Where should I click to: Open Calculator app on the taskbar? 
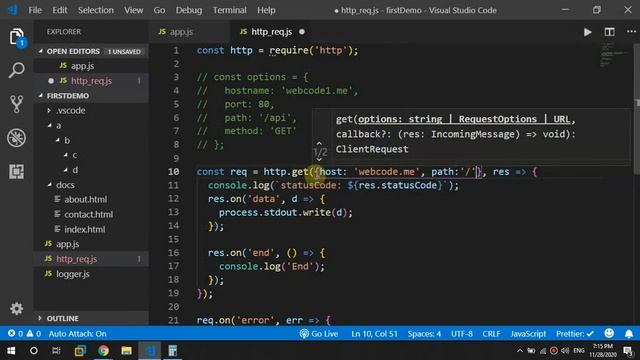coord(173,351)
